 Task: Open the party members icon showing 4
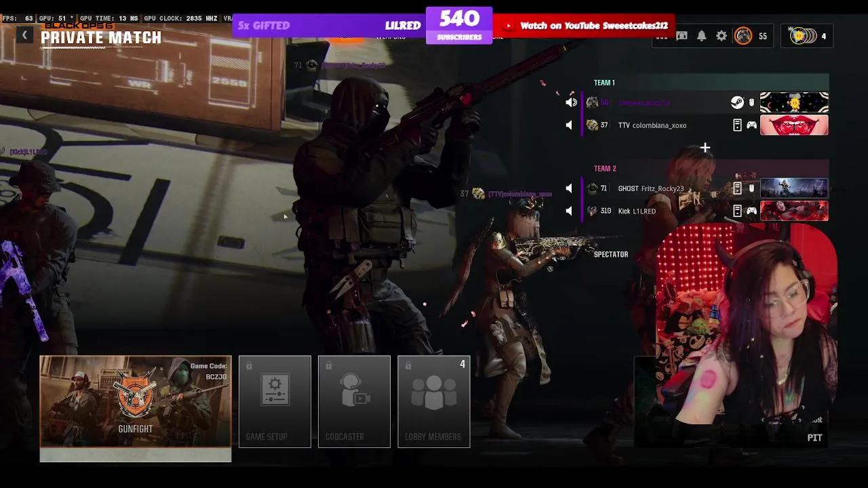(x=808, y=36)
